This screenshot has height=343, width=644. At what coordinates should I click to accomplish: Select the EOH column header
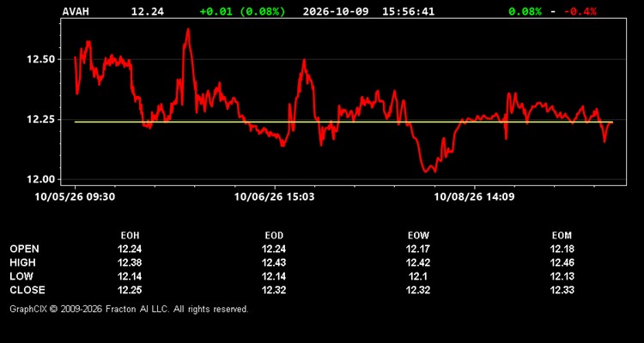[130, 236]
